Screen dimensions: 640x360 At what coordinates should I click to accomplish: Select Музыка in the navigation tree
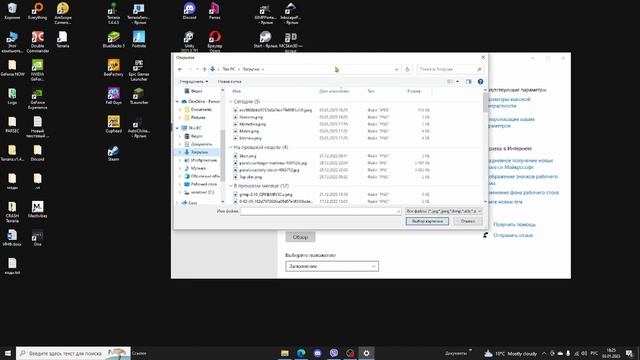coord(198,168)
